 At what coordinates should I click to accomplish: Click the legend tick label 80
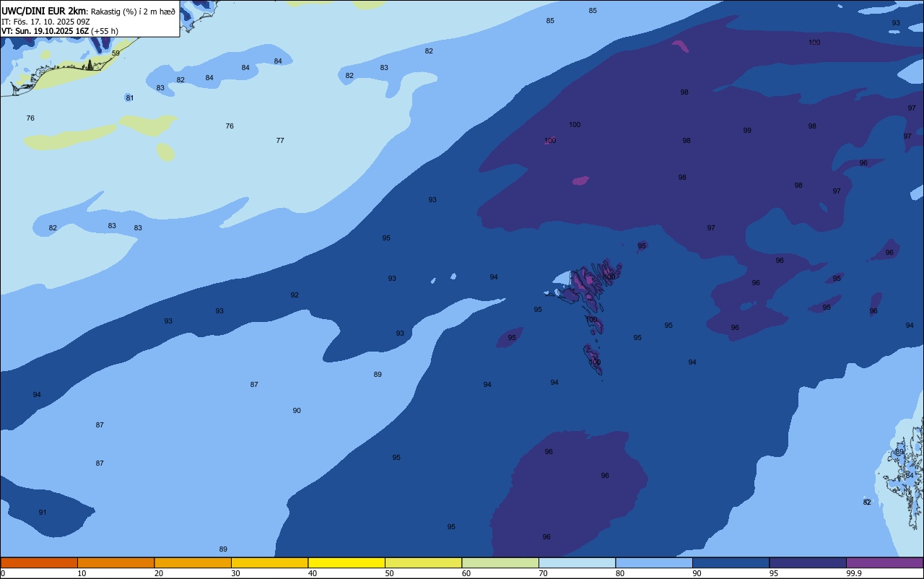(620, 573)
